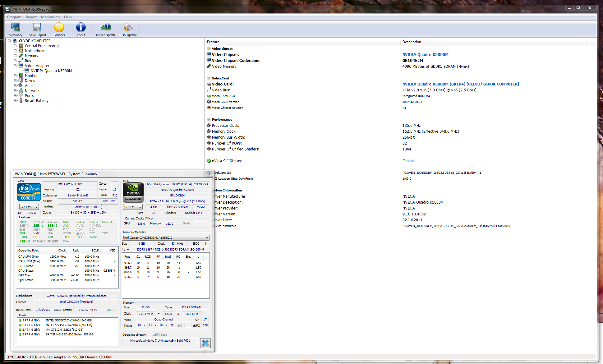Click the NVIDIA Quadro K5000M chipset link
This screenshot has width=603, height=364.
tap(425, 54)
